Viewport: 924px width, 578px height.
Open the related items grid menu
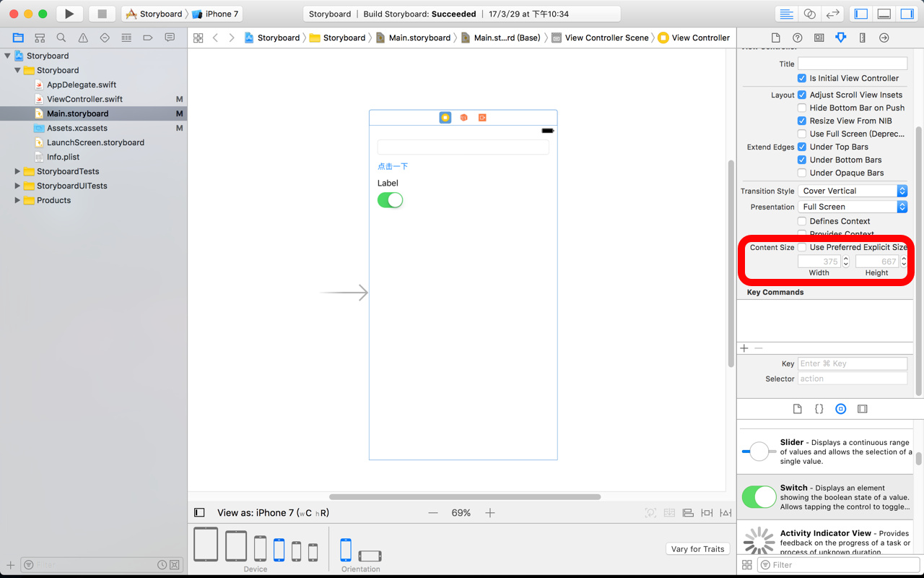[198, 38]
